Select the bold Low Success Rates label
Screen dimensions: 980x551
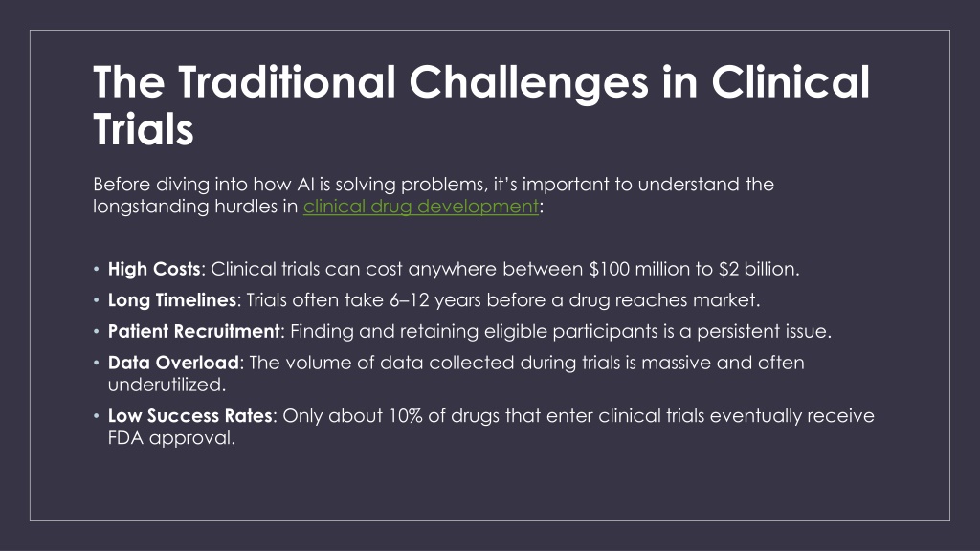point(190,415)
